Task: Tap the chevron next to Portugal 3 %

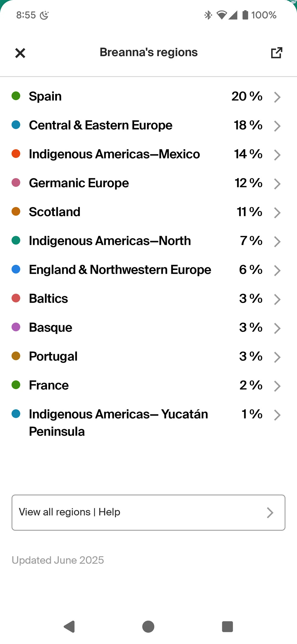Action: pos(277,357)
